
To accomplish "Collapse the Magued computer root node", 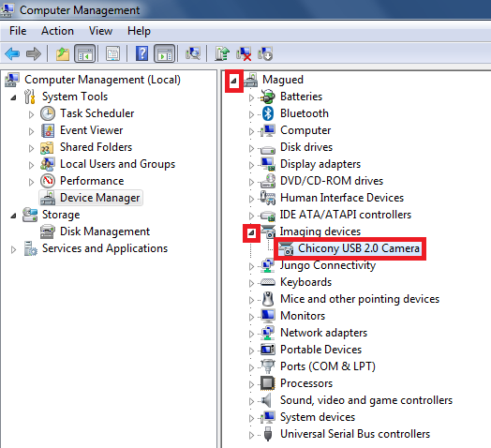I will coord(233,82).
